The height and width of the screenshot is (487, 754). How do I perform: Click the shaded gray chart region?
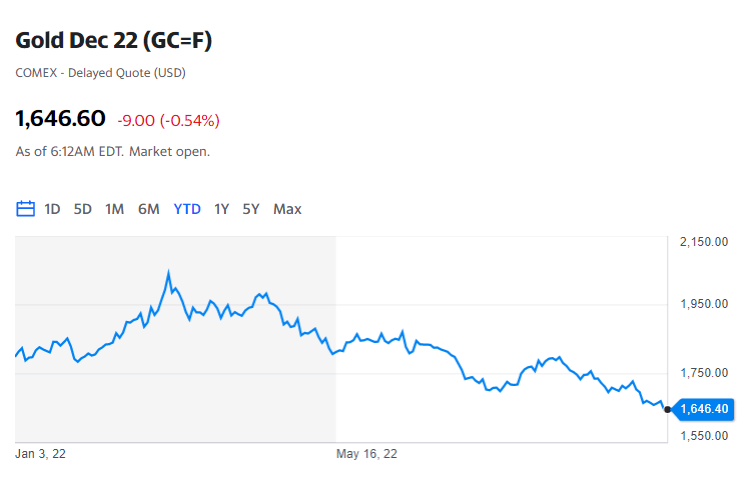point(176,339)
